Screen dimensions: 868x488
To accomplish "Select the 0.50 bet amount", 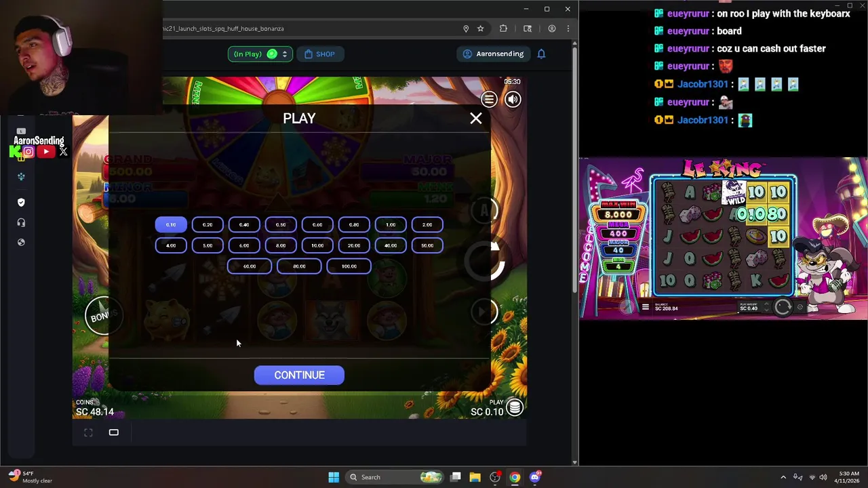I will point(281,224).
